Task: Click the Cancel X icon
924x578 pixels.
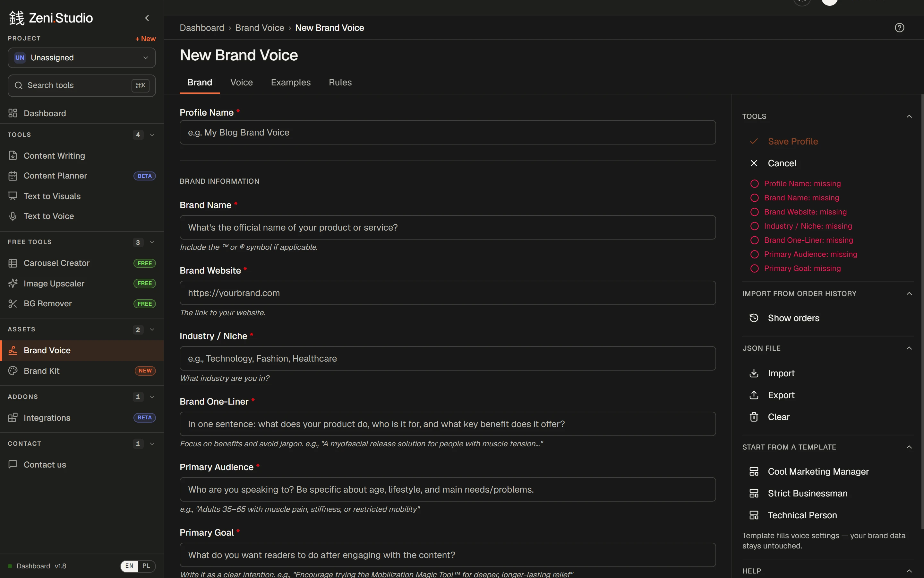Action: click(754, 163)
